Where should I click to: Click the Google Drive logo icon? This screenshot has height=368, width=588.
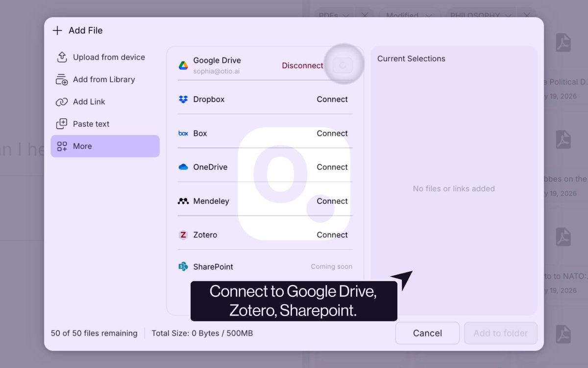[183, 65]
